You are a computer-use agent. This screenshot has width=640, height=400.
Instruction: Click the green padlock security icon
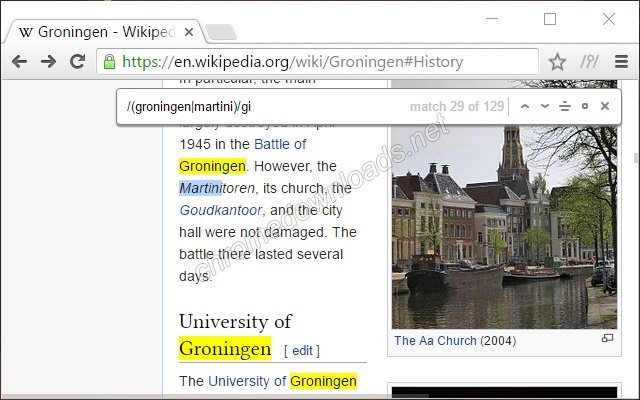(x=109, y=62)
